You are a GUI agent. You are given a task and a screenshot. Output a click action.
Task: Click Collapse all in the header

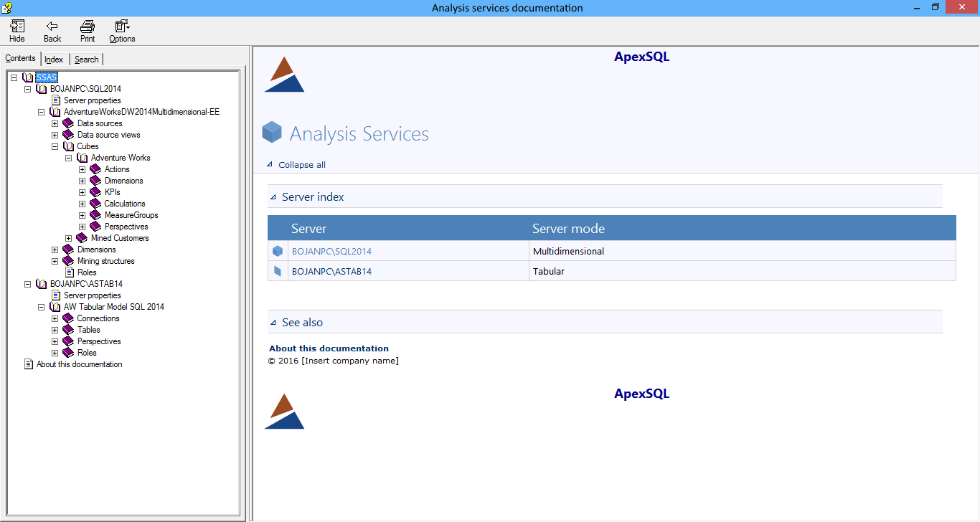[301, 165]
